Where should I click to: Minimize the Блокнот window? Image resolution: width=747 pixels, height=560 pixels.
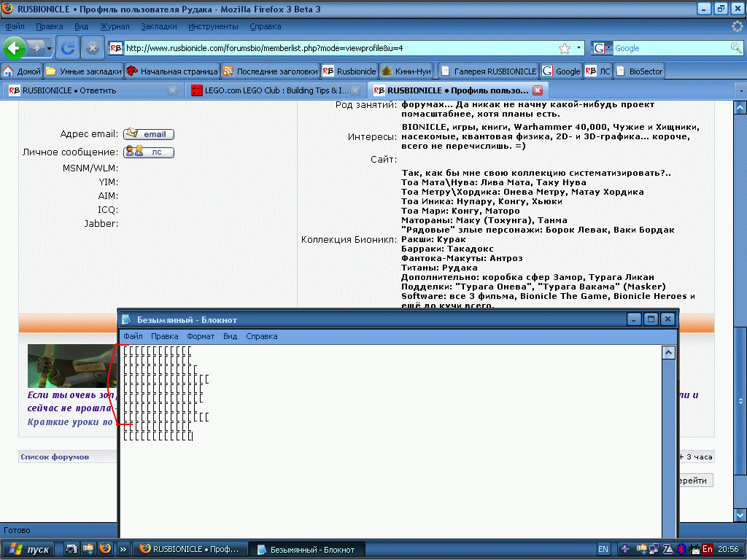[634, 319]
